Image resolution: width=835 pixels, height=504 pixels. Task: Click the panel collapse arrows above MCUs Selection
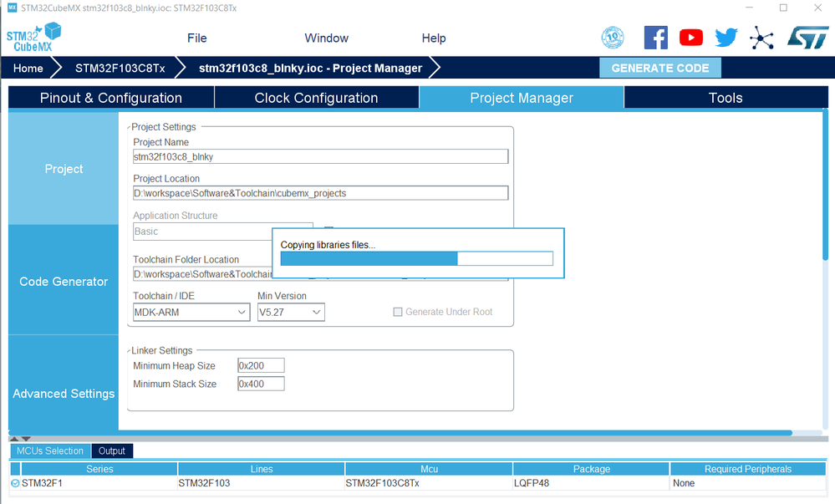20,439
